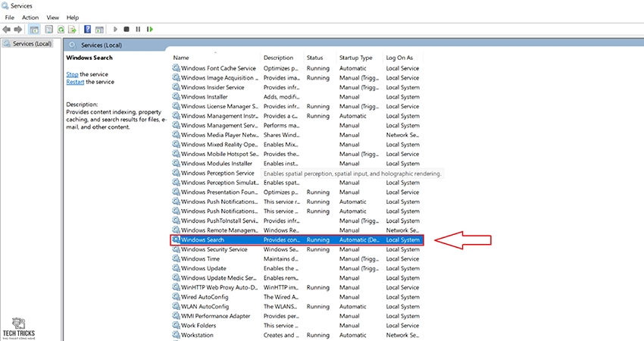This screenshot has width=644, height=341.
Task: Click the green Refresh toolbar icon
Action: [x=61, y=29]
